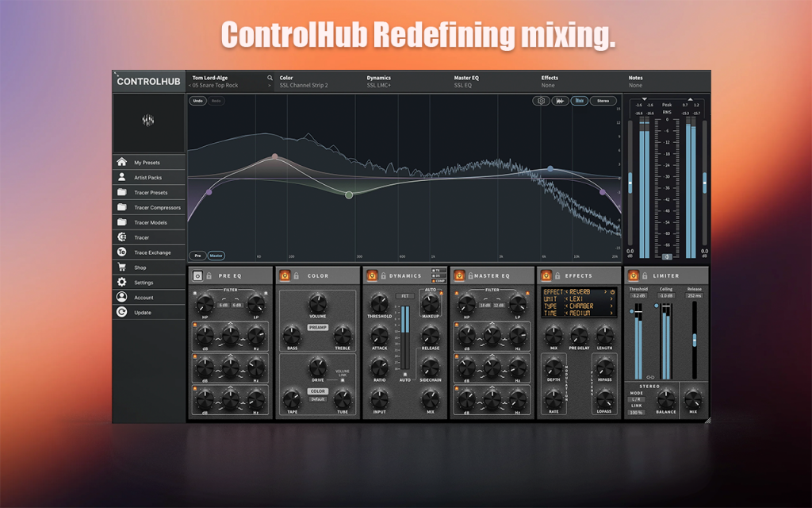This screenshot has width=812, height=508.
Task: Open Pre EQ HP slope 6 dB selector
Action: pos(223,306)
